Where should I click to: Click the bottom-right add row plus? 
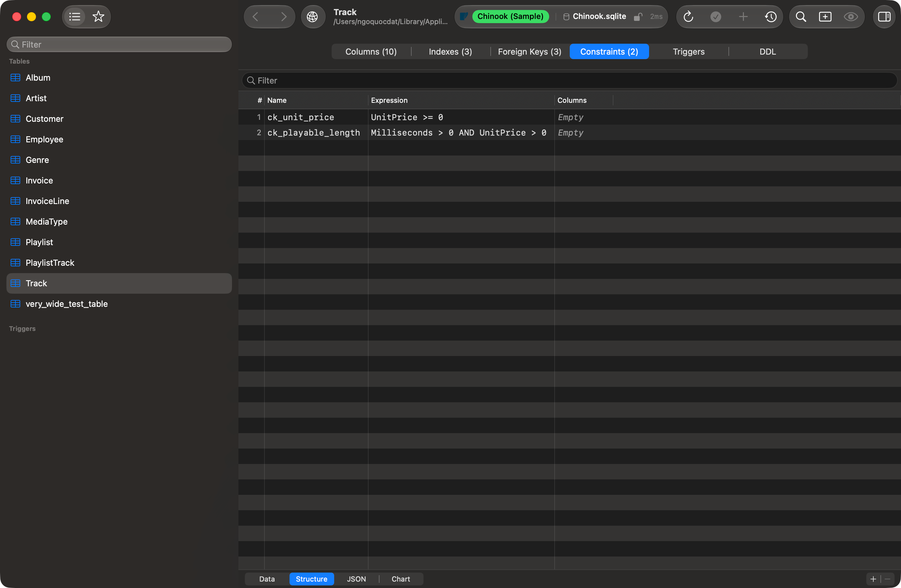[873, 579]
